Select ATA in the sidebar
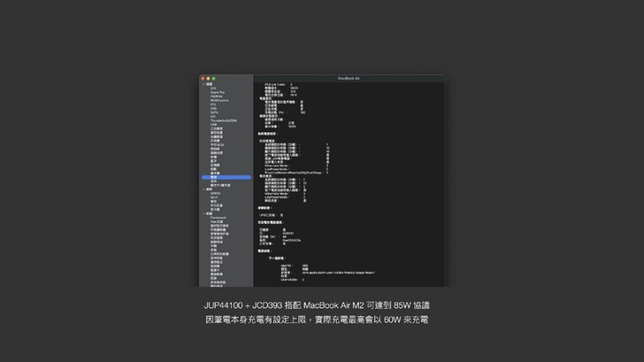The width and height of the screenshot is (644, 362). [x=213, y=89]
